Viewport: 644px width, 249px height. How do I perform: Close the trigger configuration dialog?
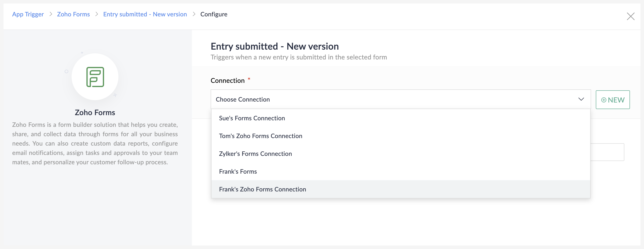(630, 17)
